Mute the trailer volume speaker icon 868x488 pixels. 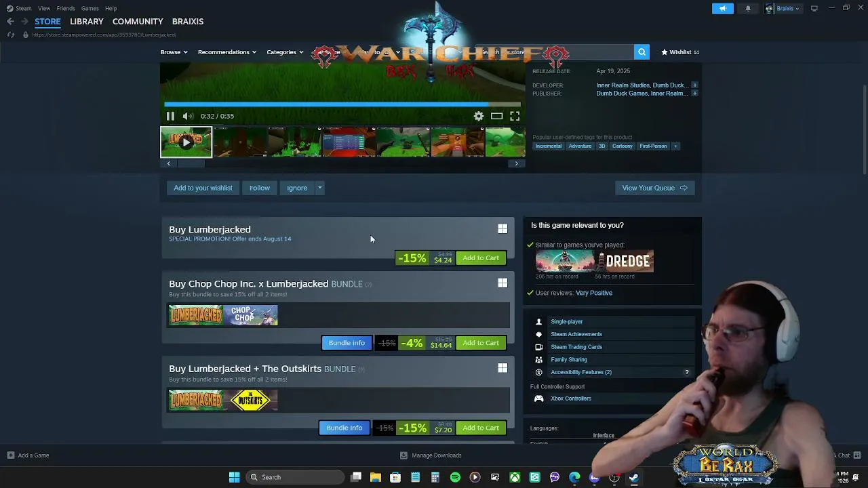pyautogui.click(x=188, y=116)
